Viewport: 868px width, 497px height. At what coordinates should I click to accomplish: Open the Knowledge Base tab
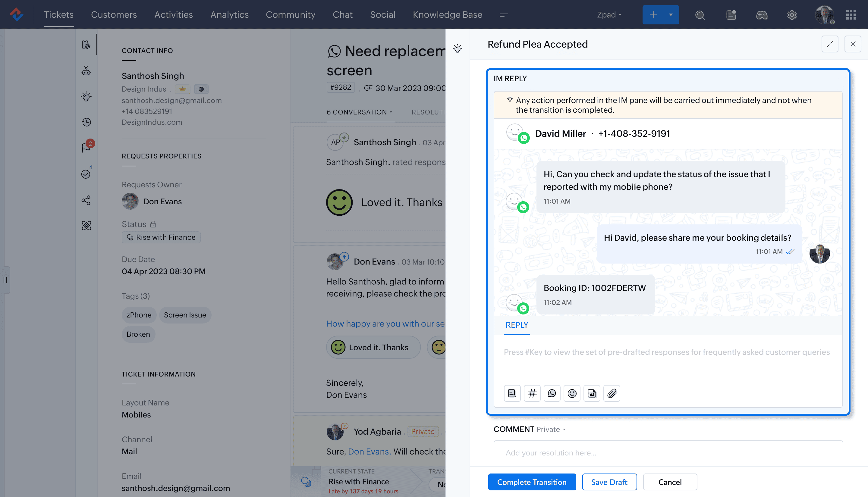pyautogui.click(x=447, y=15)
